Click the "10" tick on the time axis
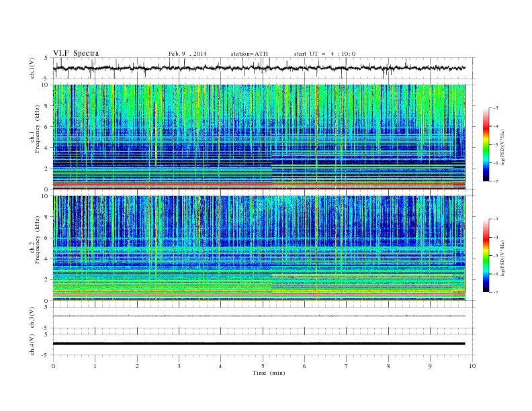The width and height of the screenshot is (532, 411). 472,366
